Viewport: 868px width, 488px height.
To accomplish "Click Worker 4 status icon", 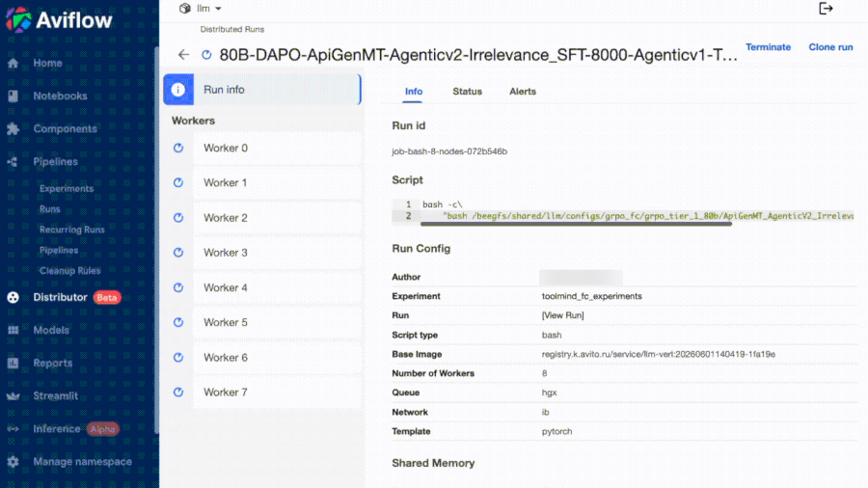I will click(178, 287).
